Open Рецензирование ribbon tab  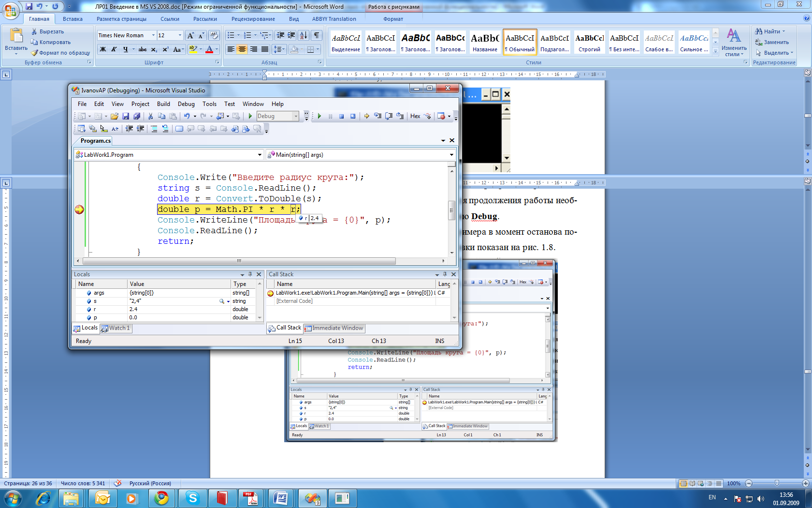[x=253, y=19]
